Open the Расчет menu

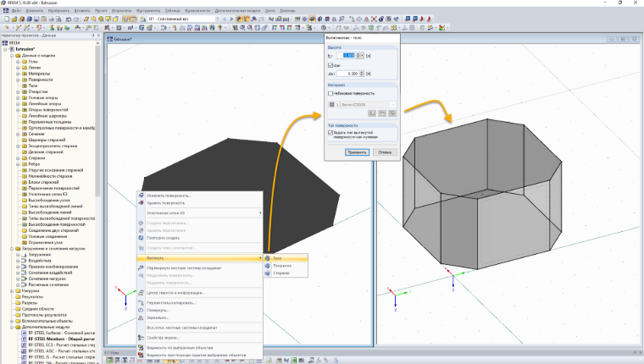click(101, 11)
